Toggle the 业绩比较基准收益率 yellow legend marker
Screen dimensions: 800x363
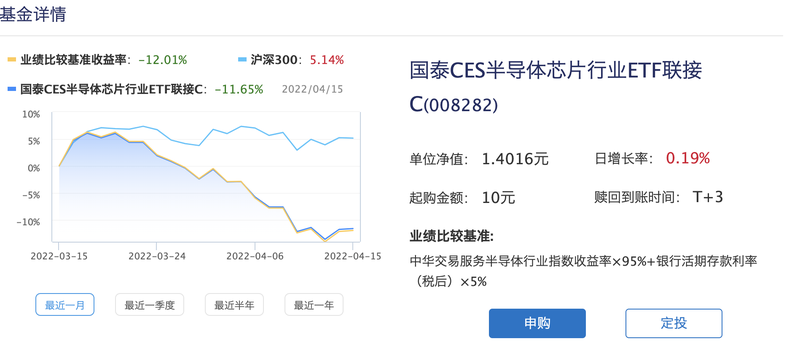tap(12, 60)
